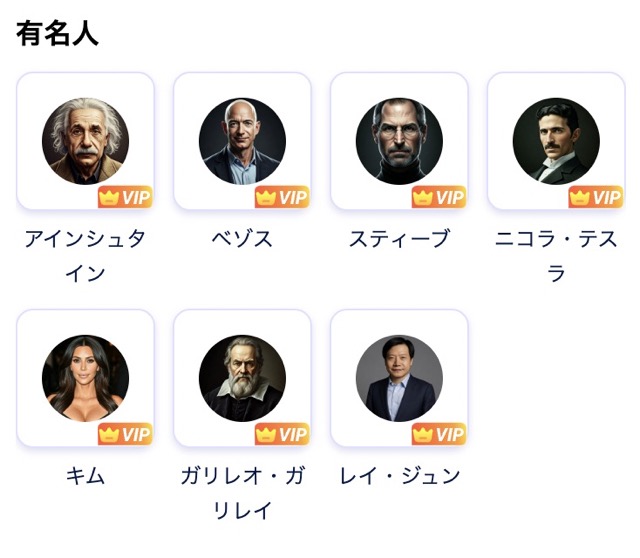Viewport: 640px width, 558px height.
Task: Click the VIP crown badge on キム card
Action: 125,434
